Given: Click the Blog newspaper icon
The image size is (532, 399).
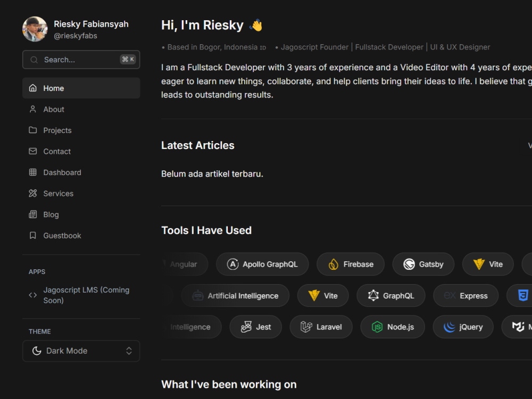Looking at the screenshot, I should (x=32, y=214).
